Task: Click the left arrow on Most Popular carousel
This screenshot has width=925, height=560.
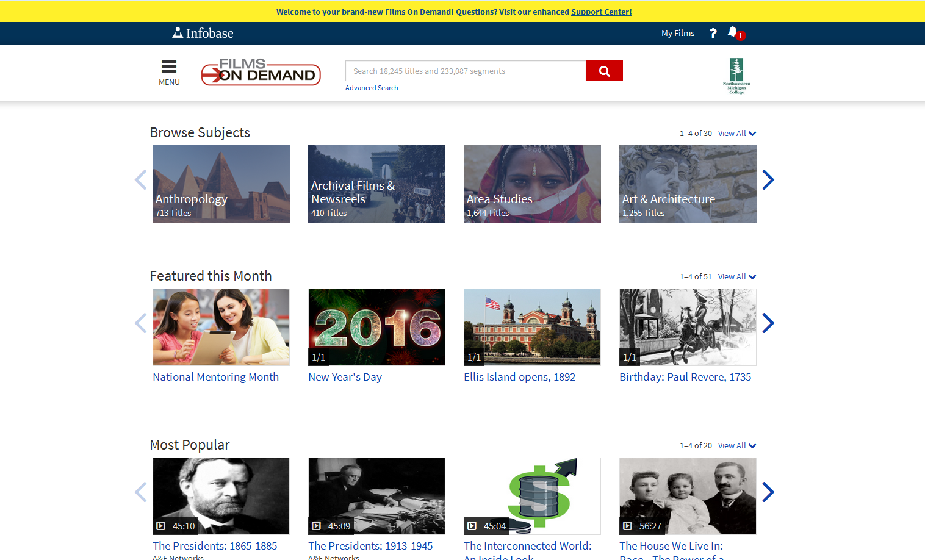Action: pos(141,492)
